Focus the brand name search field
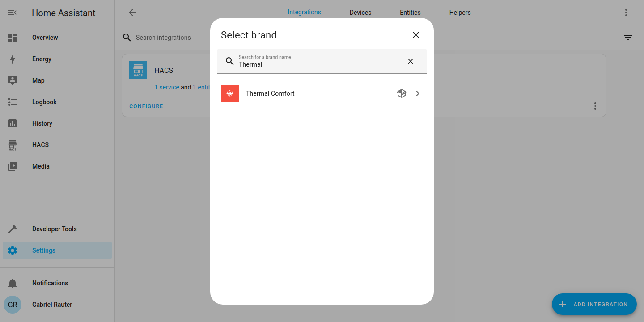The height and width of the screenshot is (322, 644). click(x=322, y=61)
